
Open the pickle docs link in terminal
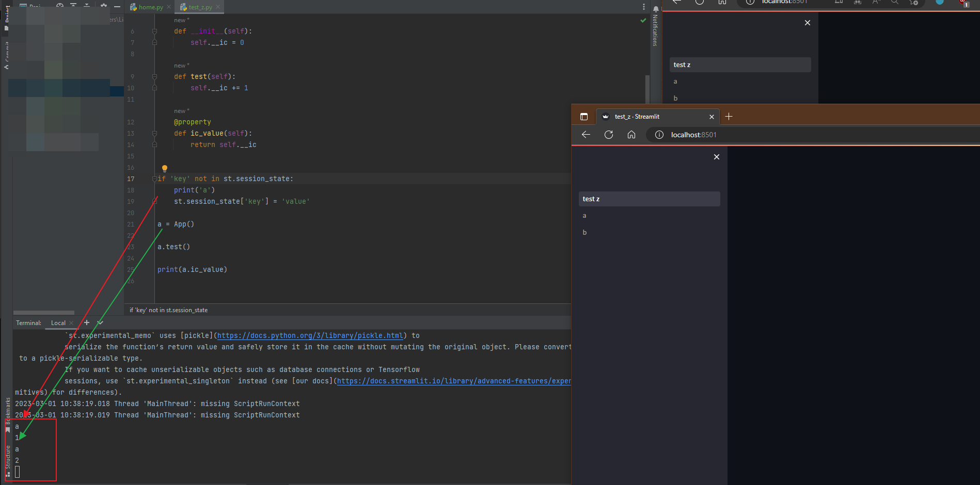pos(310,335)
